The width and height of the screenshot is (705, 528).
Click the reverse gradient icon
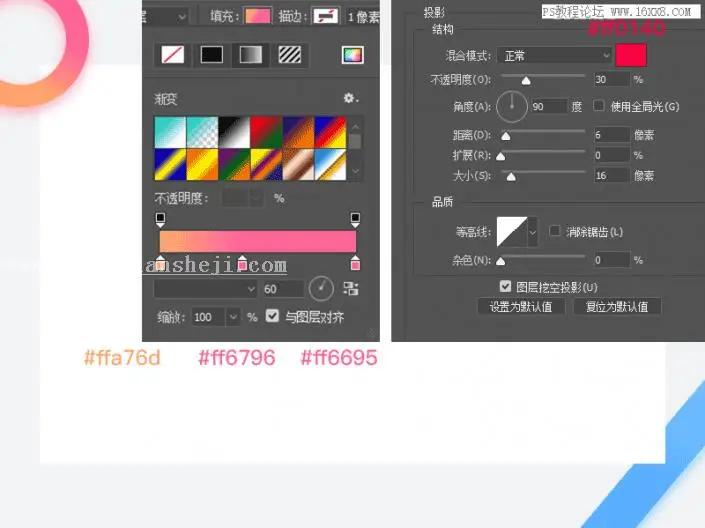pos(351,288)
